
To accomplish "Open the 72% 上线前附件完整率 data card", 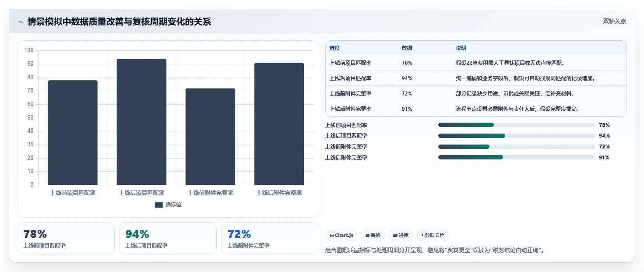I will (270, 238).
